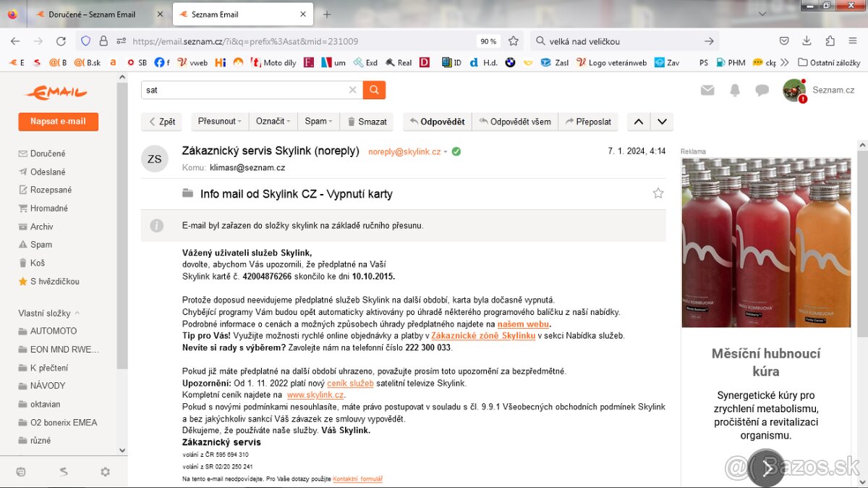Viewport: 868px width, 488px height.
Task: Expand the Označit dropdown menu
Action: (273, 122)
